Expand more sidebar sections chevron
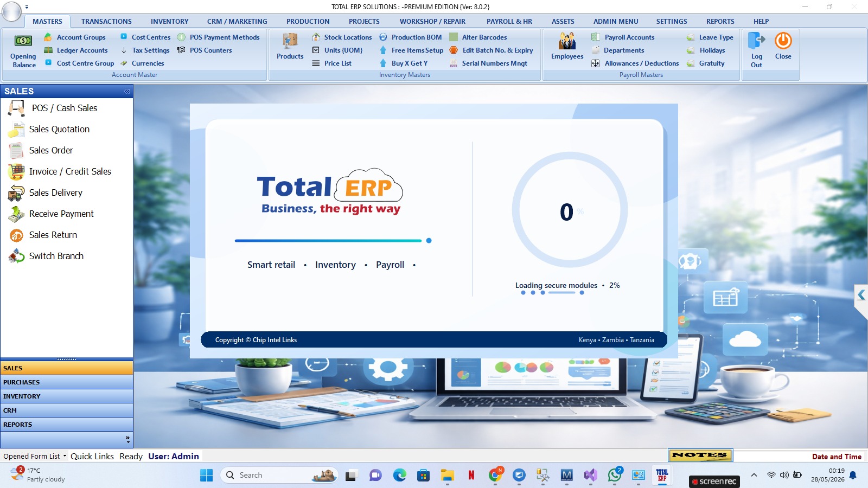 pos(127,439)
